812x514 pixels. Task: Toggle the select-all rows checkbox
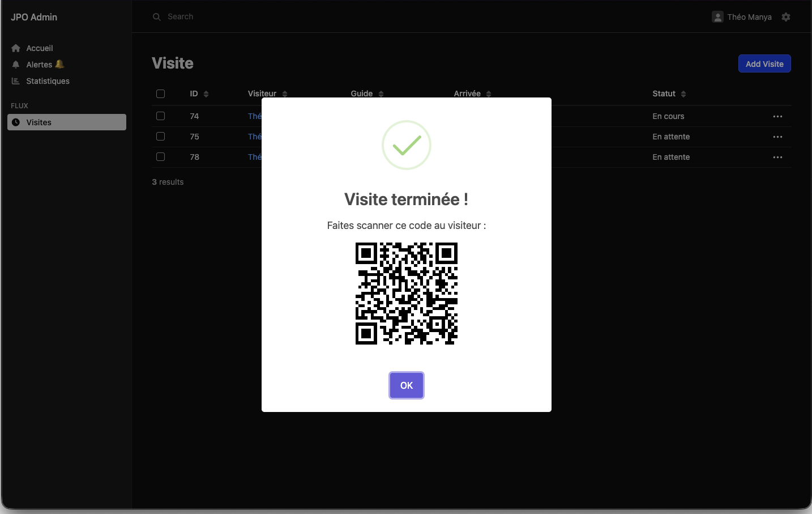point(161,94)
